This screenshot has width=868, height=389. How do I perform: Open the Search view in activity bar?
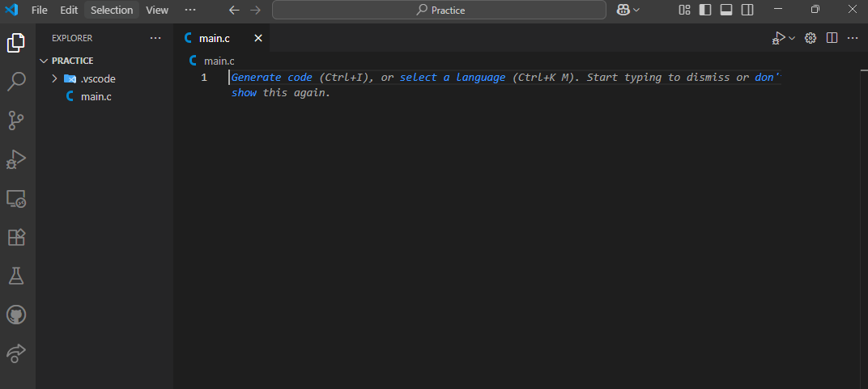tap(17, 82)
